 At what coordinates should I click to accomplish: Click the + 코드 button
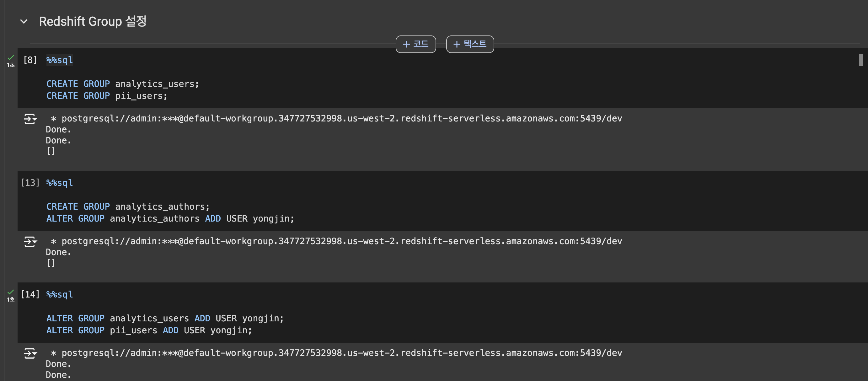tap(415, 44)
